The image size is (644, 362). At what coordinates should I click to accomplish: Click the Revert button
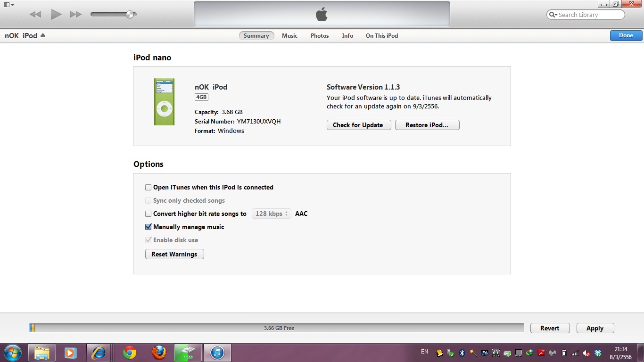(x=550, y=328)
